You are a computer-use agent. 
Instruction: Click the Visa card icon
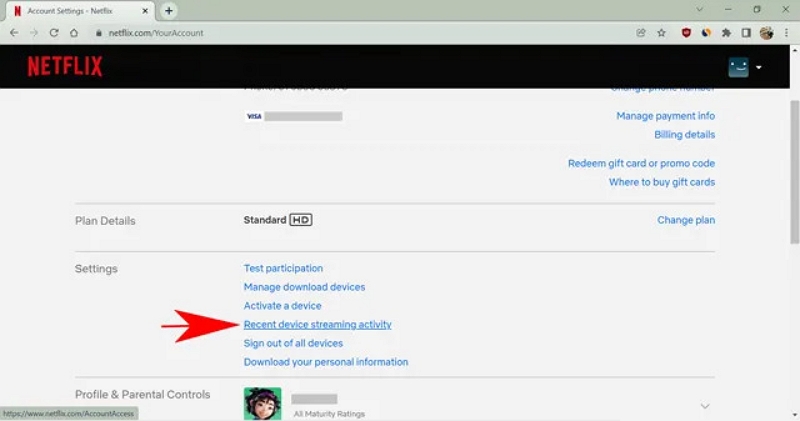(x=254, y=116)
